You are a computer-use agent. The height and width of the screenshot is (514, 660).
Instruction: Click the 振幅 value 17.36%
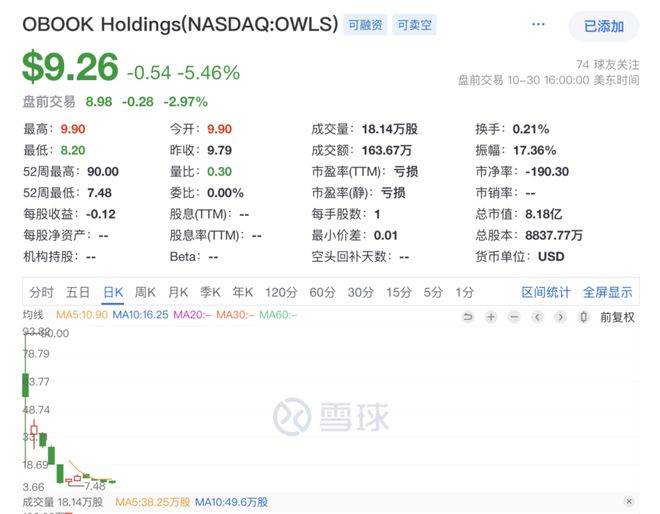535,150
